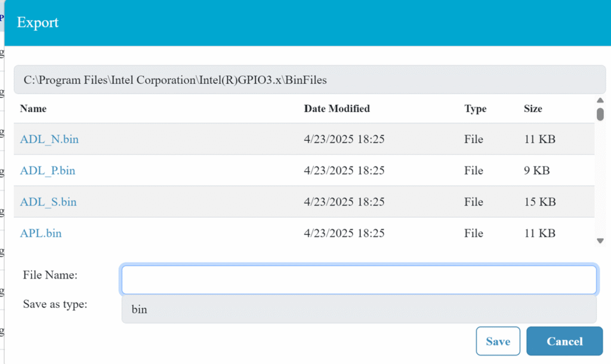This screenshot has width=611, height=364.
Task: Click the Size column header
Action: point(533,109)
